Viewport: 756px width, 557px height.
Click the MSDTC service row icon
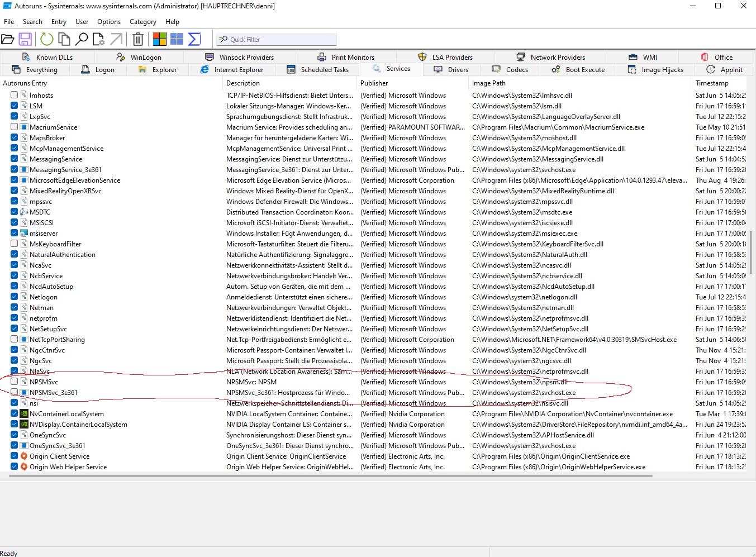click(x=24, y=212)
